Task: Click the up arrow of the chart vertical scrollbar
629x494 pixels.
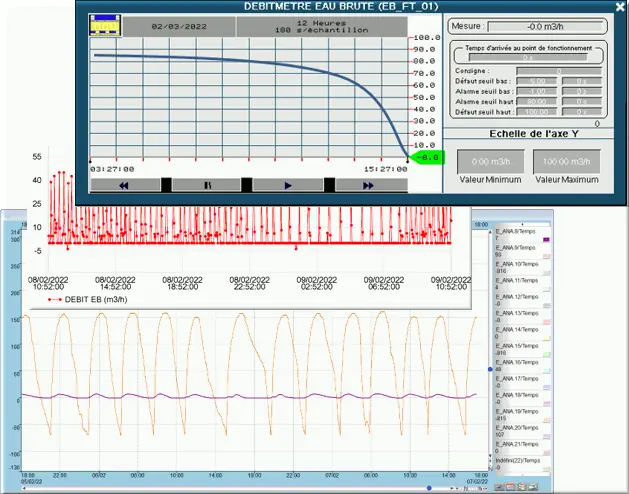Action: click(x=490, y=232)
